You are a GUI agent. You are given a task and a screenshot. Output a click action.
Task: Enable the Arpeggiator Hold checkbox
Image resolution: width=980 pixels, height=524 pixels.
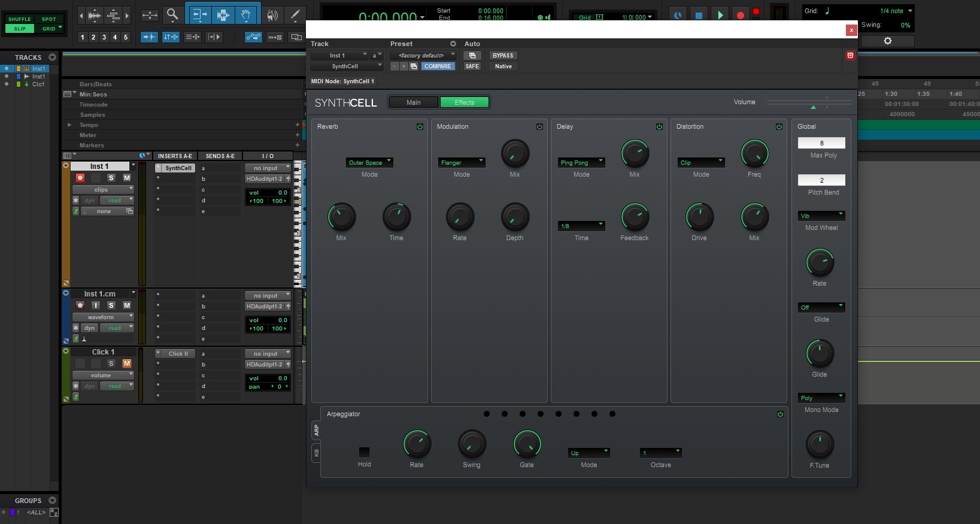pos(364,452)
